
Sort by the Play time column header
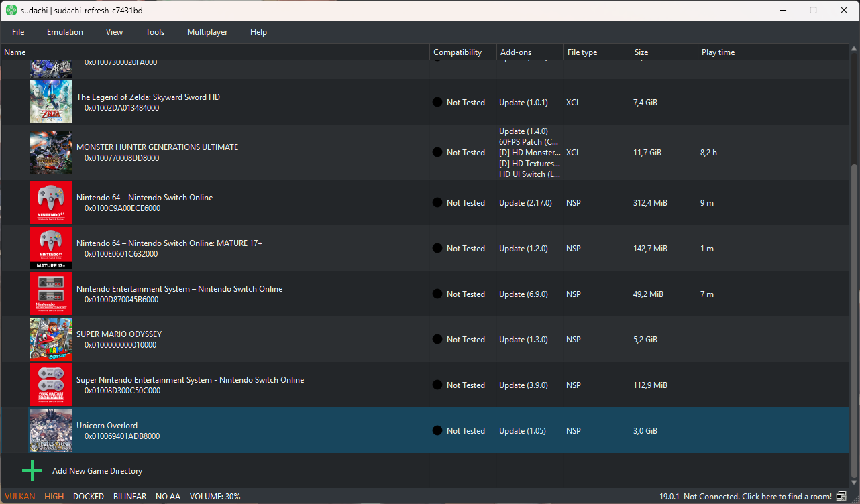pos(773,52)
